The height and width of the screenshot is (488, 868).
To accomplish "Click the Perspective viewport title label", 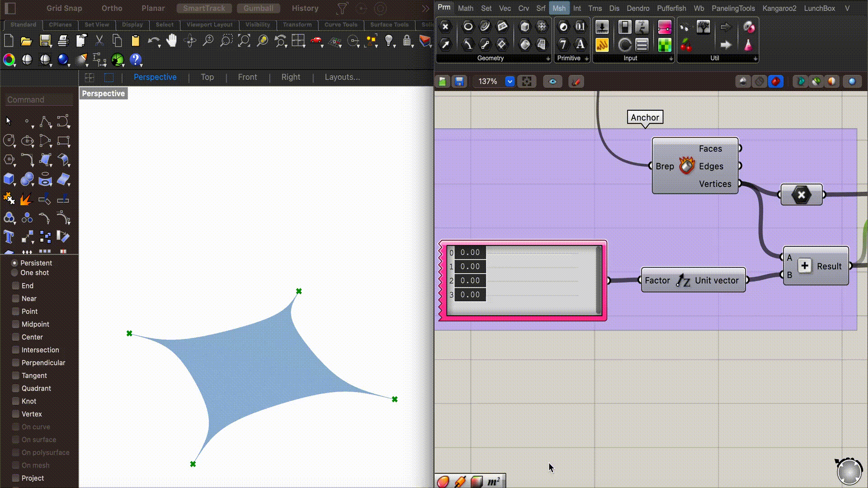I will (x=103, y=94).
